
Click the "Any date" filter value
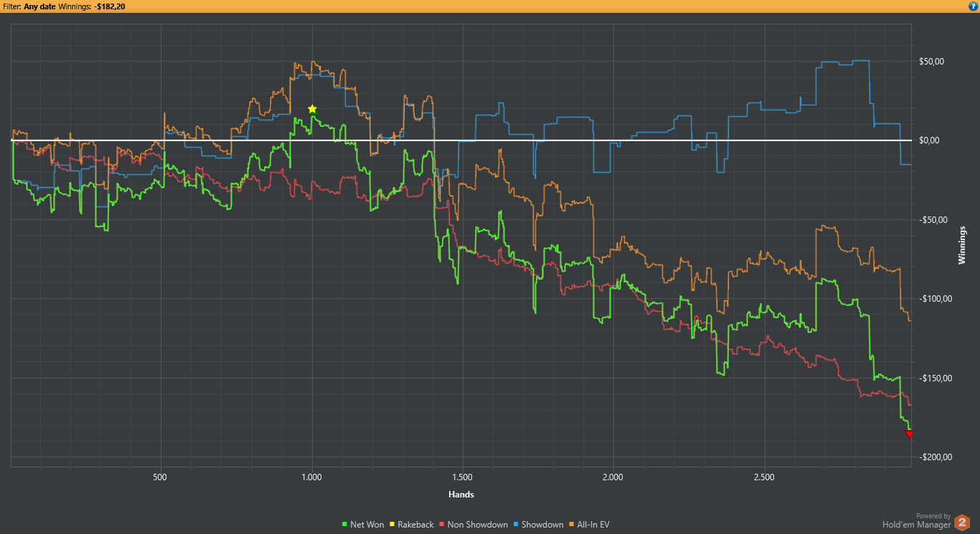pos(39,5)
